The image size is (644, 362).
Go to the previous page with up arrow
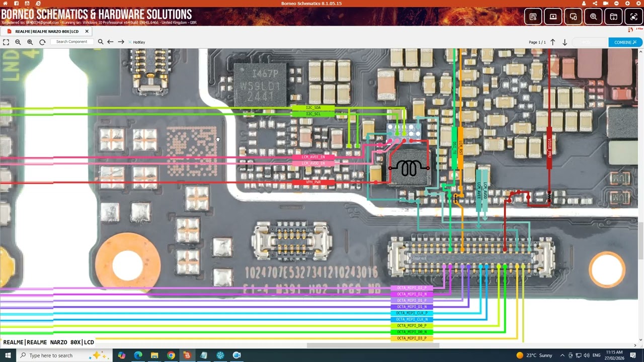coord(552,42)
